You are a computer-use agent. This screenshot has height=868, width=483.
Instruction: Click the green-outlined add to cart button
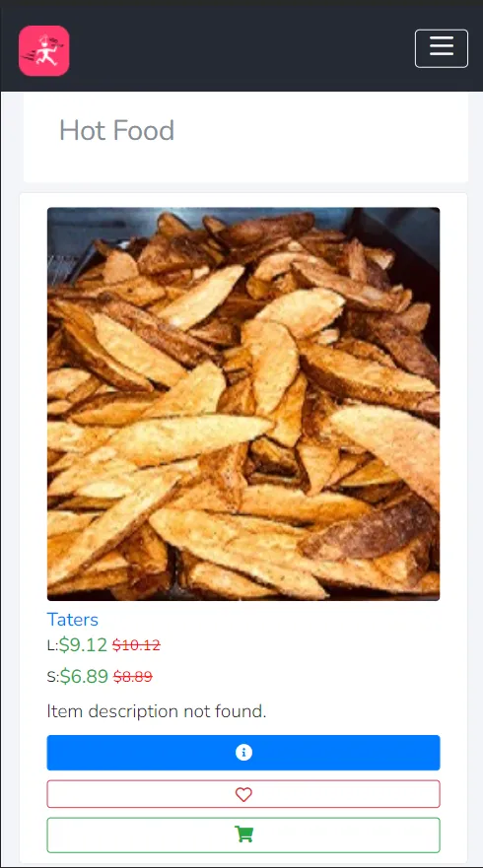[243, 835]
